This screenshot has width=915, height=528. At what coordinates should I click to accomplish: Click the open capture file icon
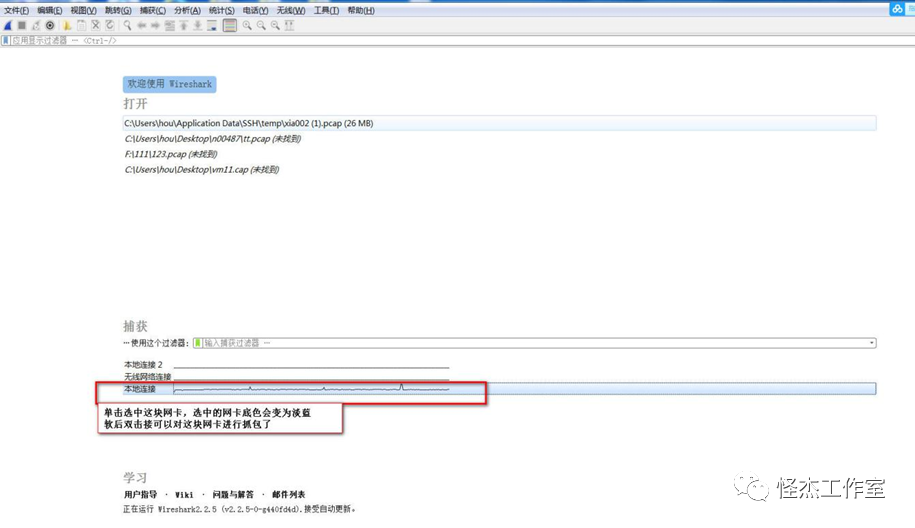(x=67, y=25)
